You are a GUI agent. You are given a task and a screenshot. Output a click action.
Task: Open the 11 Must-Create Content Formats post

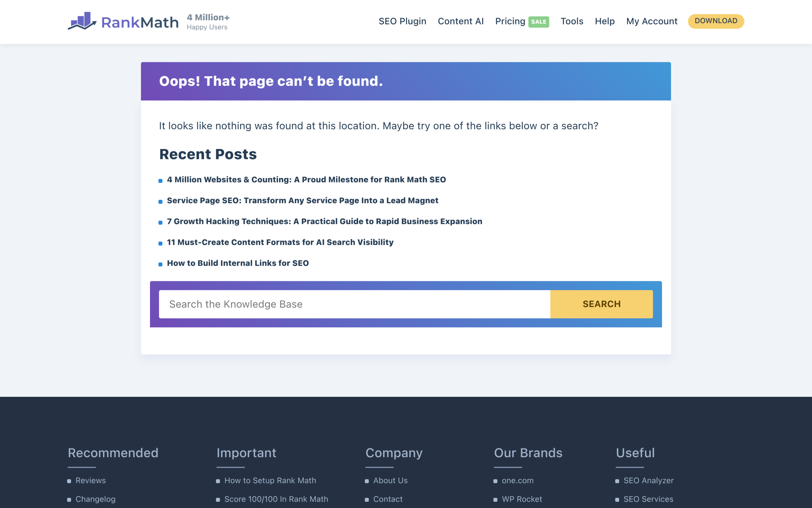click(x=280, y=242)
